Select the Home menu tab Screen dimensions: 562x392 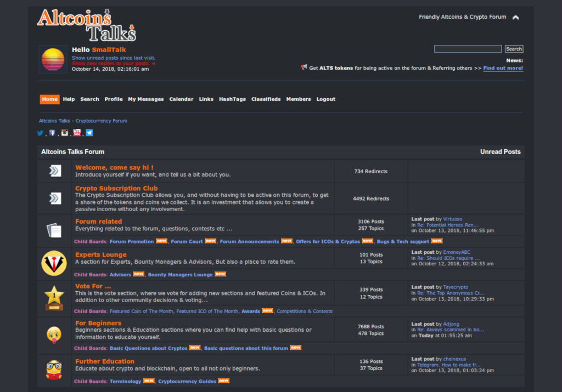point(49,99)
